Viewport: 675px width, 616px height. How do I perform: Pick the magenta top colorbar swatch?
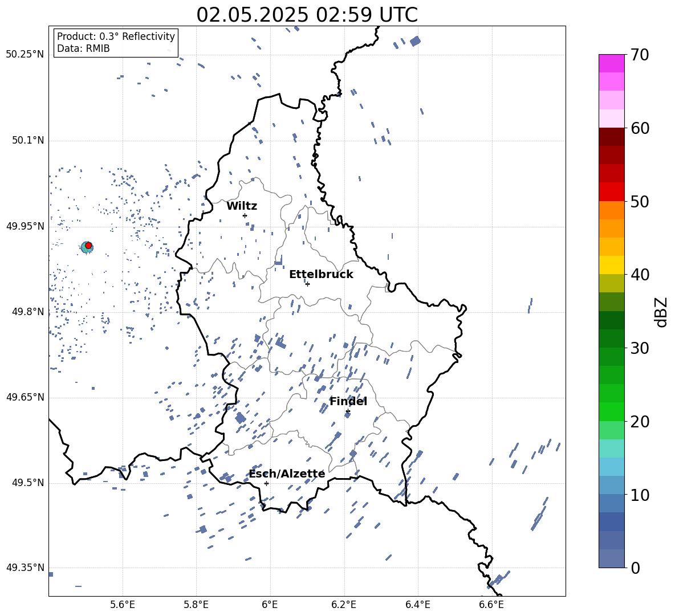611,64
